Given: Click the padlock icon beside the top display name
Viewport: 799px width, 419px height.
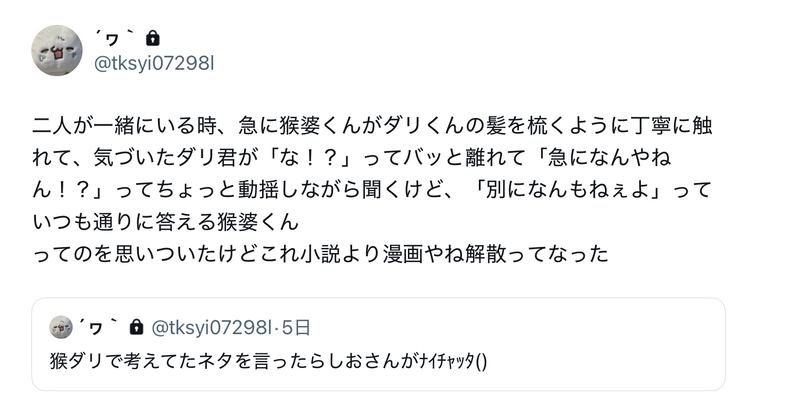Looking at the screenshot, I should point(152,38).
